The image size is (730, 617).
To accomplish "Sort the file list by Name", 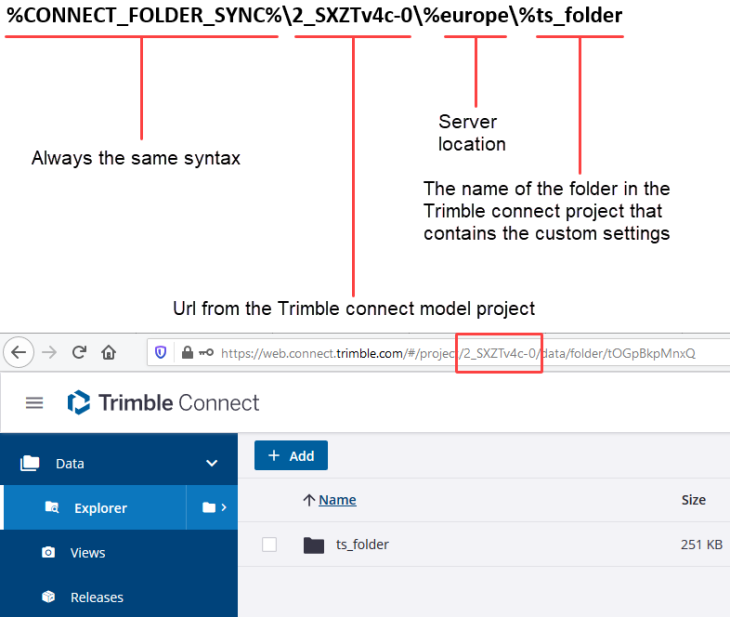I will (337, 500).
